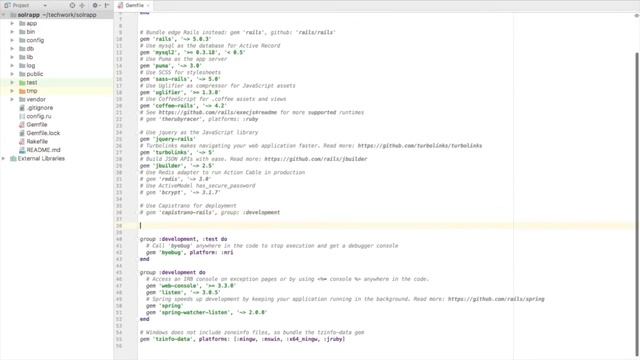This screenshot has height=360, width=640.
Task: Select config.ru in the project tree
Action: [x=39, y=116]
